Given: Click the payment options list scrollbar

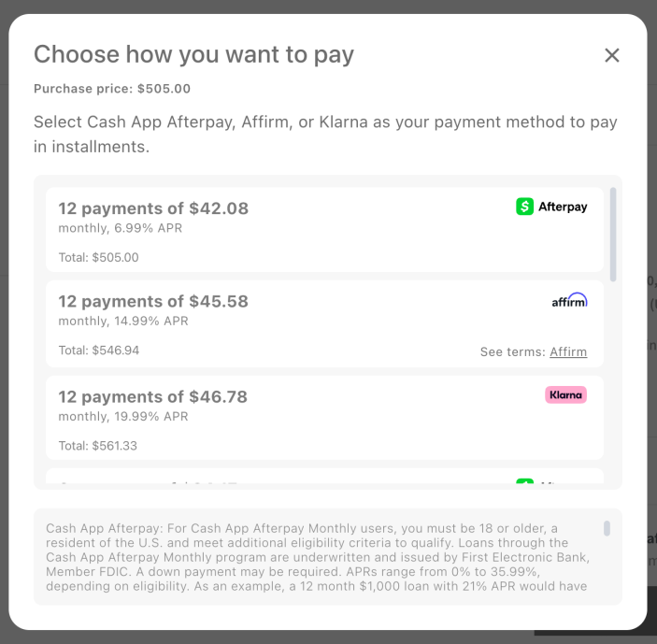Looking at the screenshot, I should tap(613, 234).
